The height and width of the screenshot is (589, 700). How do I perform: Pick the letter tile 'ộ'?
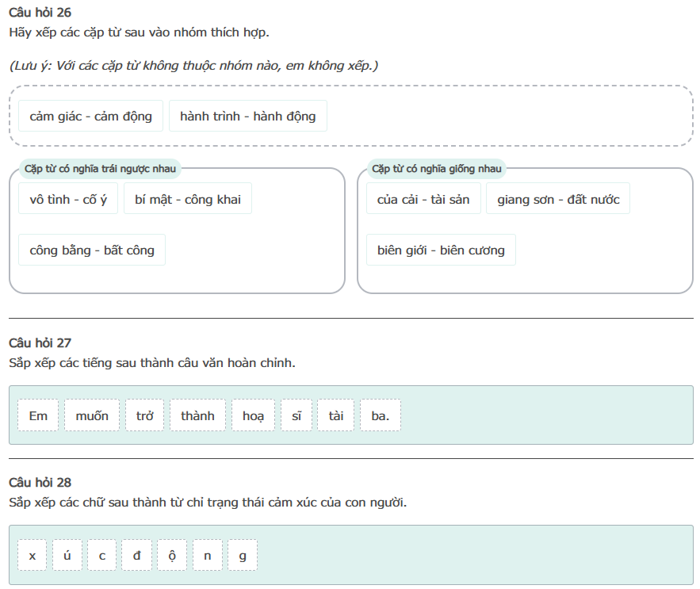pos(172,556)
